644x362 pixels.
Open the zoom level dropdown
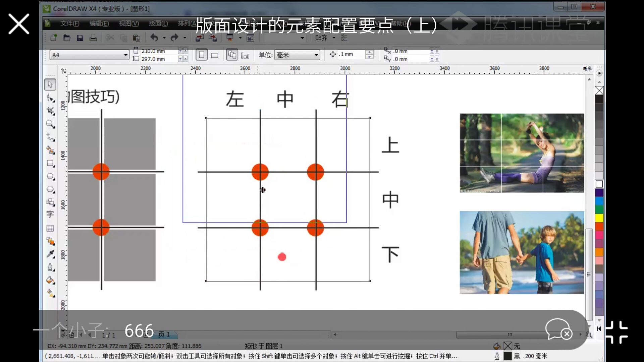click(x=302, y=38)
